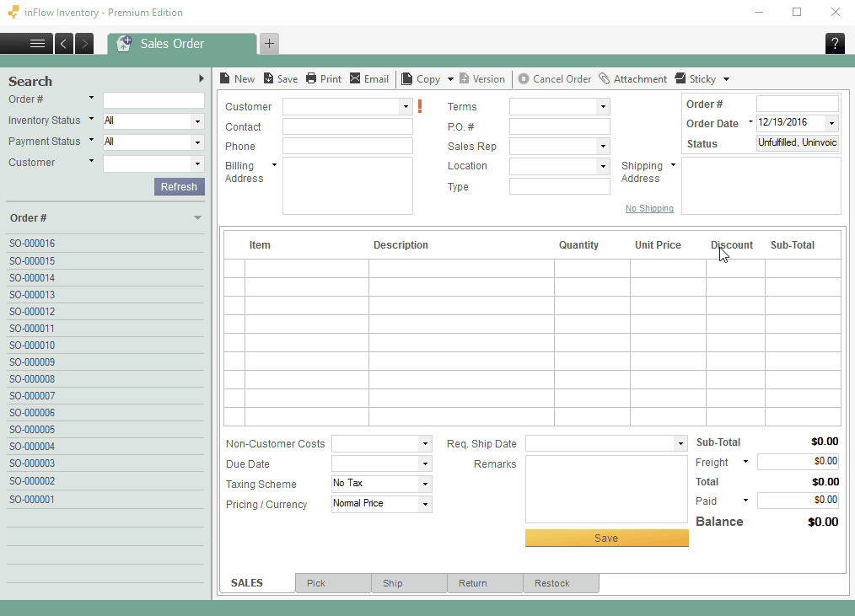This screenshot has height=616, width=855.
Task: Open the Location dropdown
Action: 603,166
